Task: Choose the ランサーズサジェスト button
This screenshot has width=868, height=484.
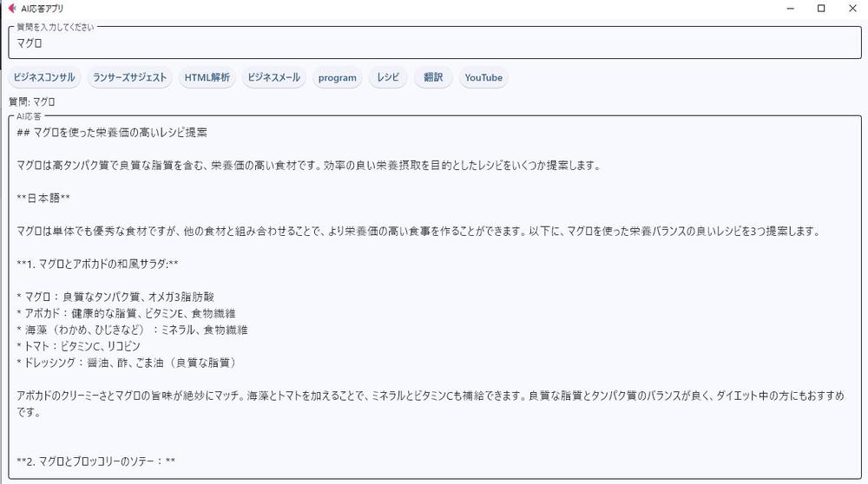Action: (x=129, y=77)
